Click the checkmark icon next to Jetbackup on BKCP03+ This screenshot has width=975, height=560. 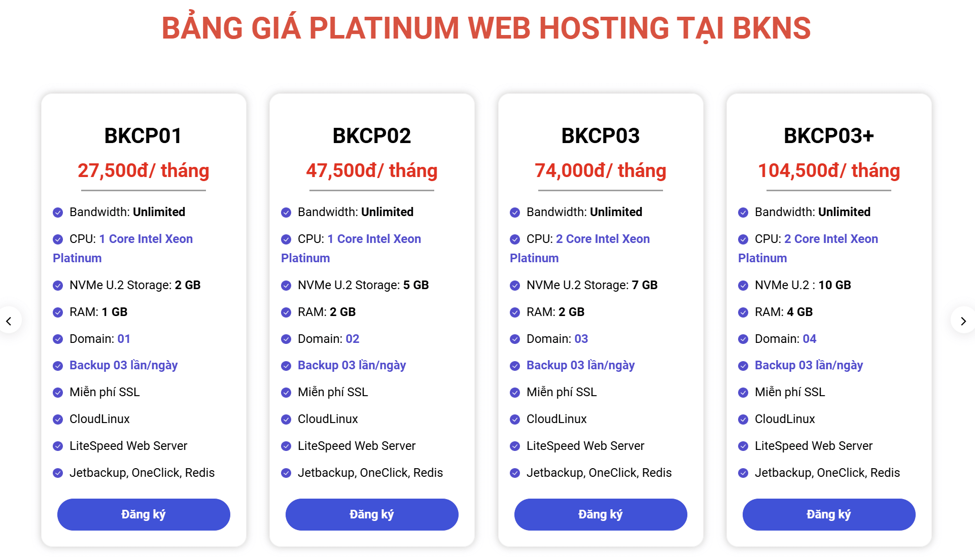[x=743, y=473]
